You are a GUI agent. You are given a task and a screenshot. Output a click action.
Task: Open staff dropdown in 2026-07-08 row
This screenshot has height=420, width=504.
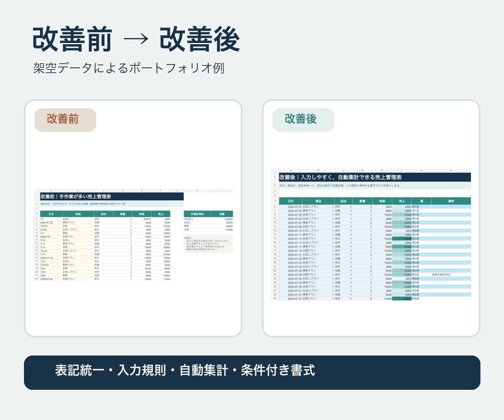(x=351, y=227)
